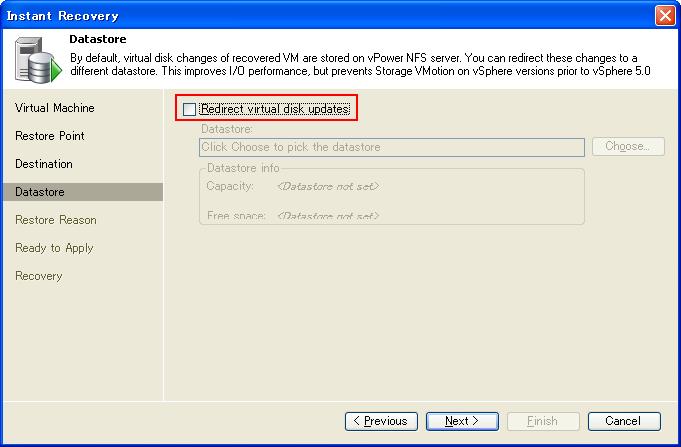
Task: Cancel the Instant Recovery wizard
Action: pos(624,421)
